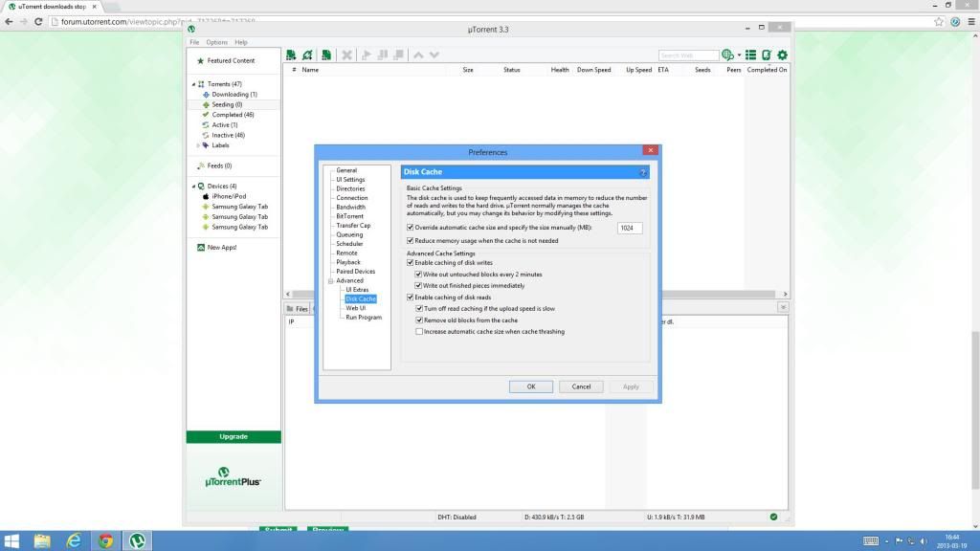Click the green network status icon
The width and height of the screenshot is (980, 551).
click(x=773, y=517)
